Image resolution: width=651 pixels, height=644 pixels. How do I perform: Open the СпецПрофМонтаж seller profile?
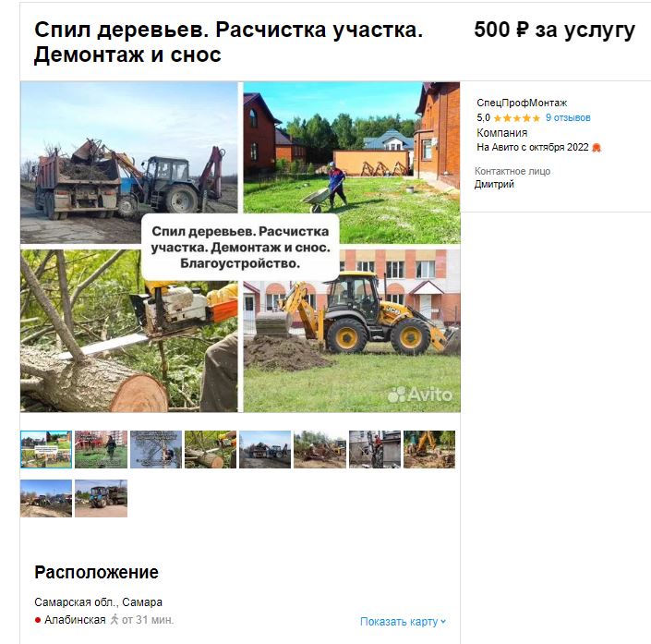point(522,103)
